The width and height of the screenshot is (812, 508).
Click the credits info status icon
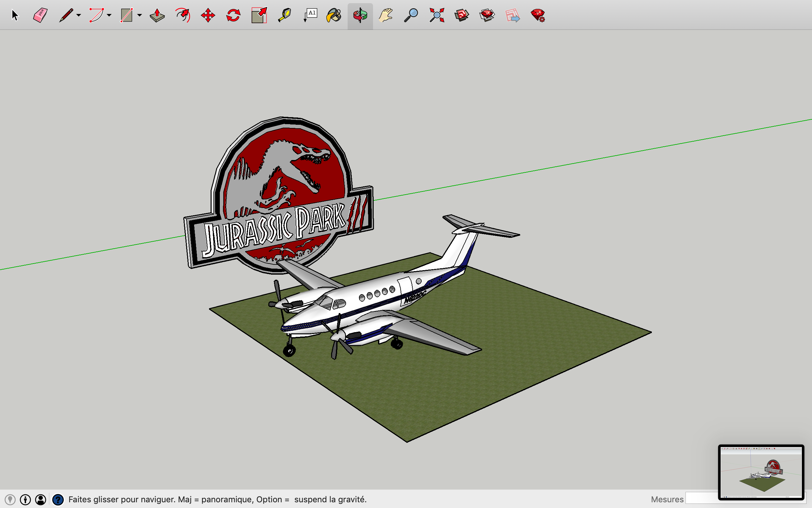tap(25, 500)
